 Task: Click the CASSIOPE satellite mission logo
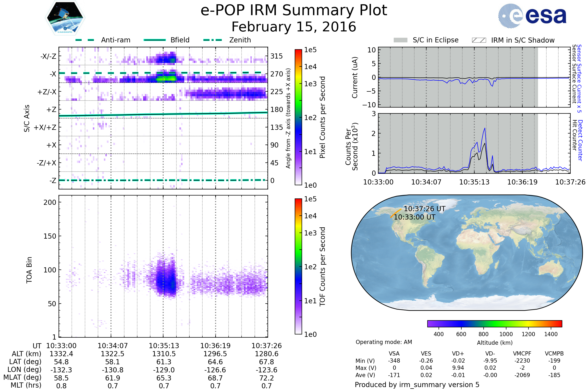65,18
